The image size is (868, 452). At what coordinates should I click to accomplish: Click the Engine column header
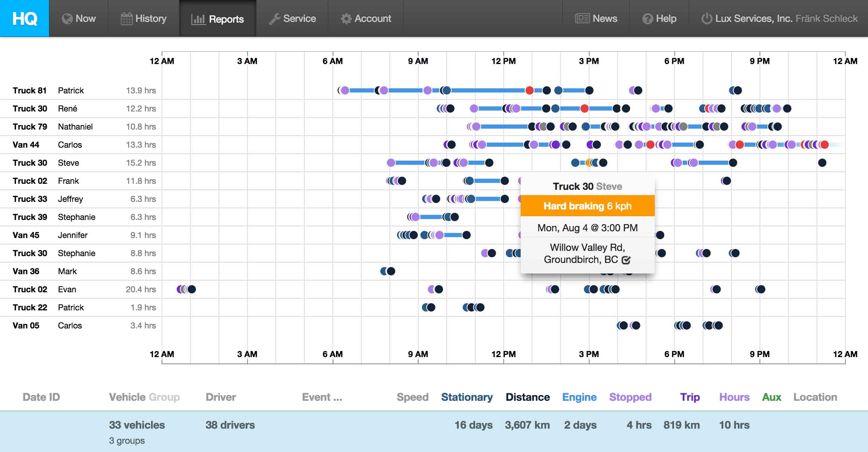579,397
